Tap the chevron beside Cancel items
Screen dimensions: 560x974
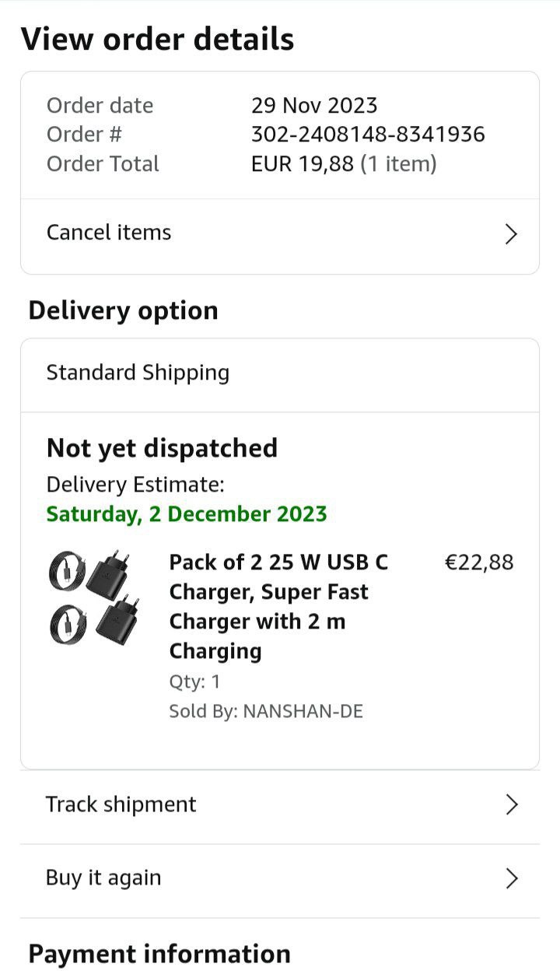511,234
